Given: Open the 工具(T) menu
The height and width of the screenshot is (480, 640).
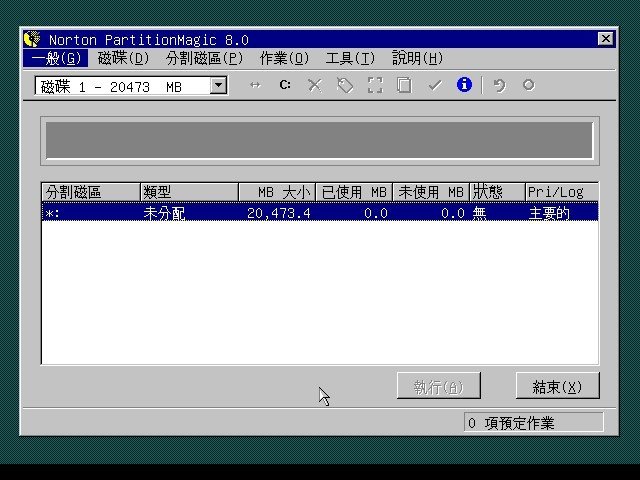Looking at the screenshot, I should [350, 58].
